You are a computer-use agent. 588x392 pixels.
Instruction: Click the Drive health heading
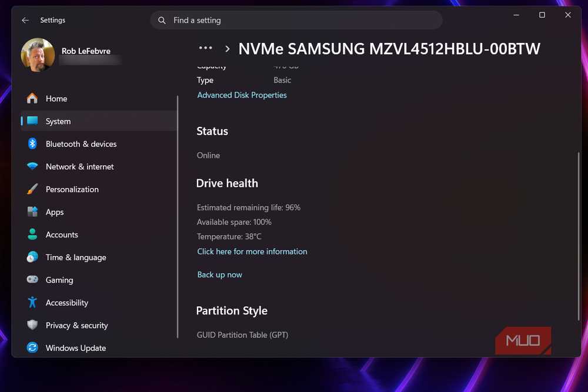click(227, 183)
